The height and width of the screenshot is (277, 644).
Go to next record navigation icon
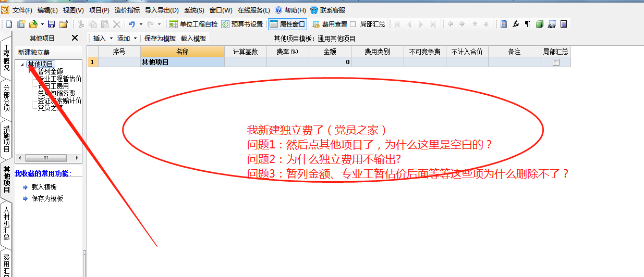coord(421,24)
